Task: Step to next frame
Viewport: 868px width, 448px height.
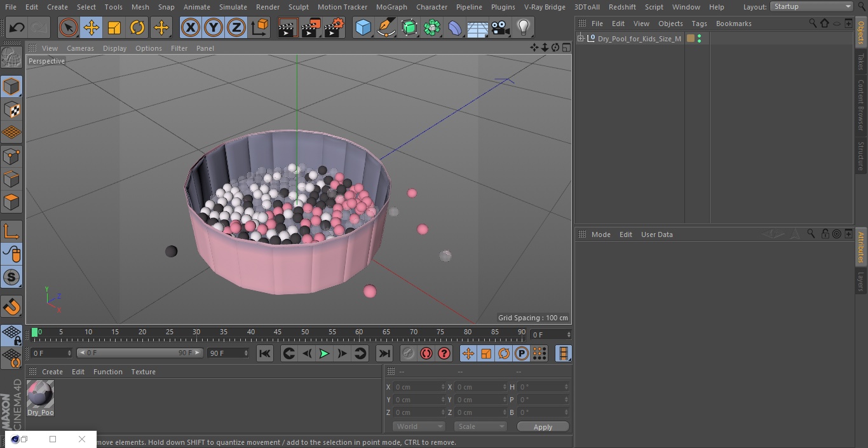Action: pyautogui.click(x=342, y=353)
